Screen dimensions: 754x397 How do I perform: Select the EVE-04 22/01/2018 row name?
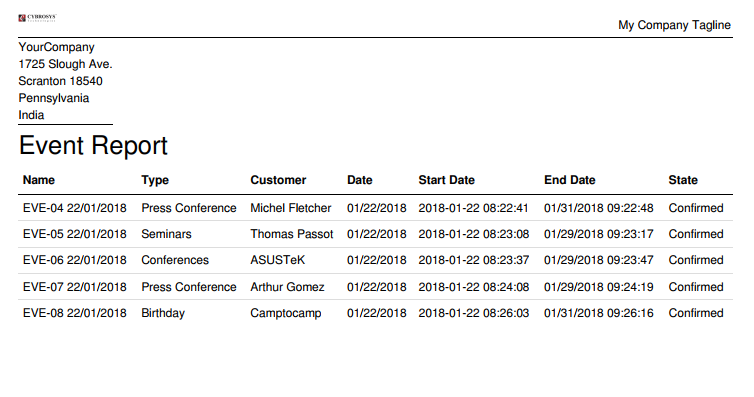(75, 208)
